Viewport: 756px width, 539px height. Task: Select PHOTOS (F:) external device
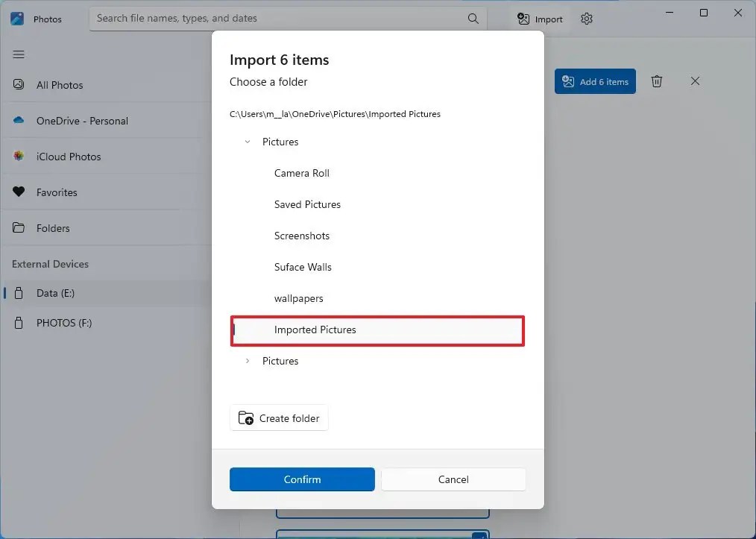(63, 323)
